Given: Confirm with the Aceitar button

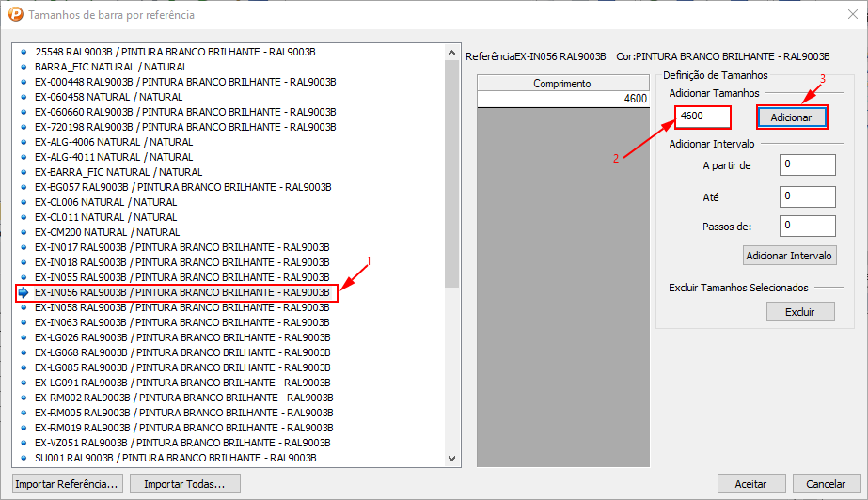Looking at the screenshot, I should pyautogui.click(x=750, y=484).
